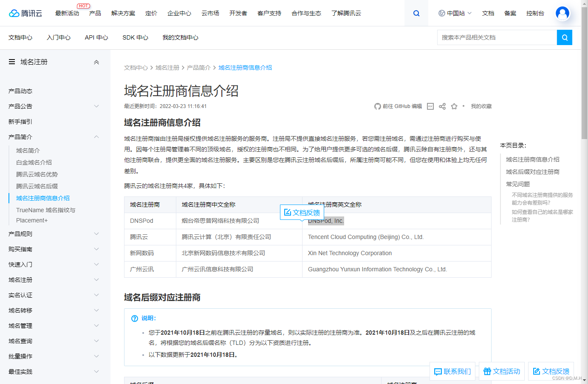Click the star favorite icon

pyautogui.click(x=454, y=106)
